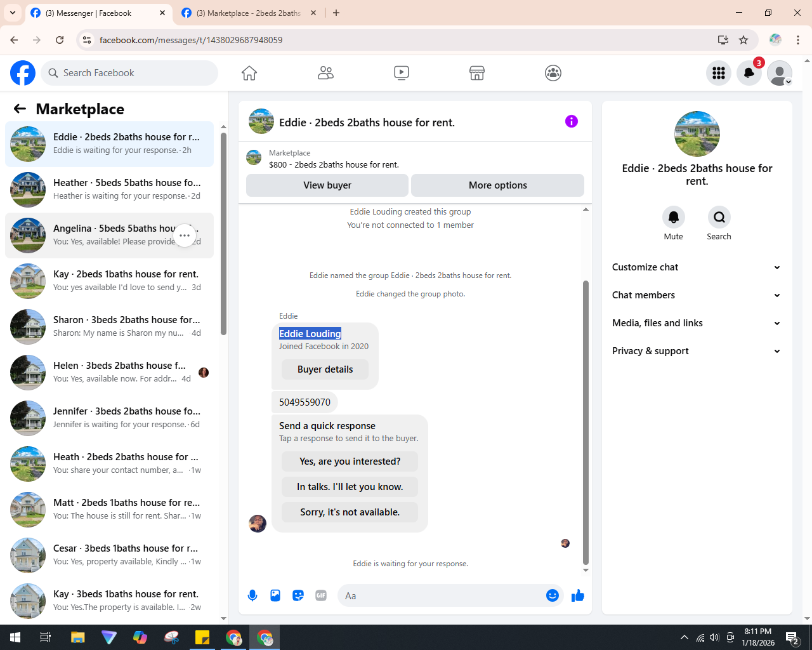
Task: Send a thumbs-up like
Action: coord(578,595)
